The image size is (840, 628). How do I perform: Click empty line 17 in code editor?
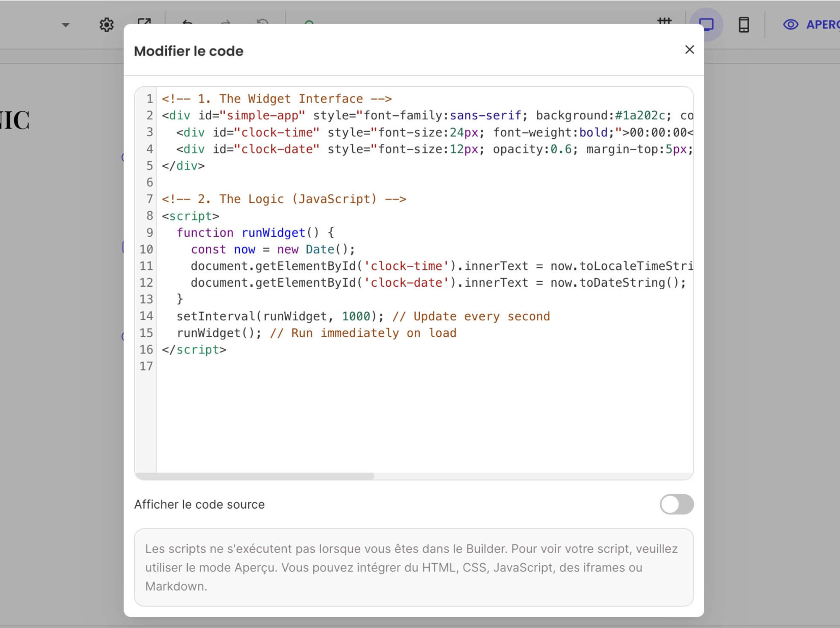(425, 366)
